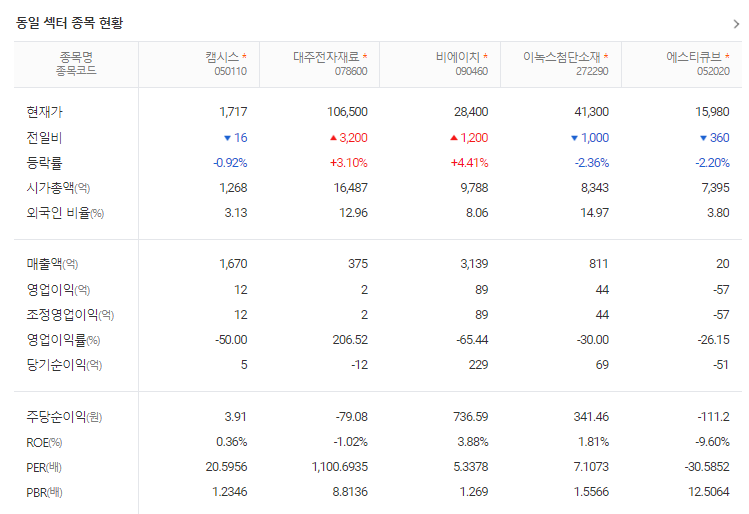Select change rate +4.41%
Viewport: 749px width, 514px height.
(470, 163)
